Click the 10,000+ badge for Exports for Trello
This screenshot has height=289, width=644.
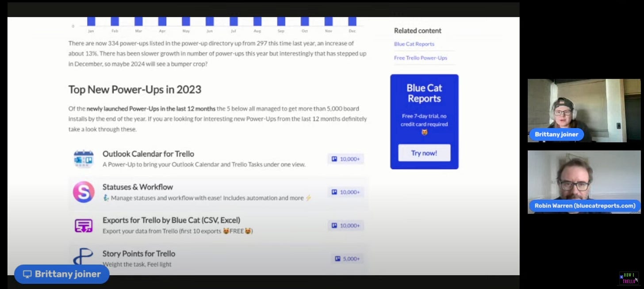pyautogui.click(x=345, y=225)
